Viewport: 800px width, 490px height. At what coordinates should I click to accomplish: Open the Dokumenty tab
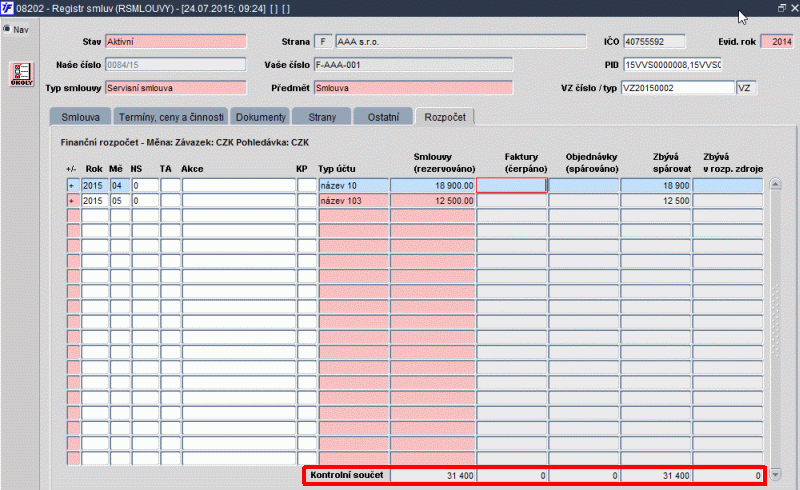click(261, 118)
